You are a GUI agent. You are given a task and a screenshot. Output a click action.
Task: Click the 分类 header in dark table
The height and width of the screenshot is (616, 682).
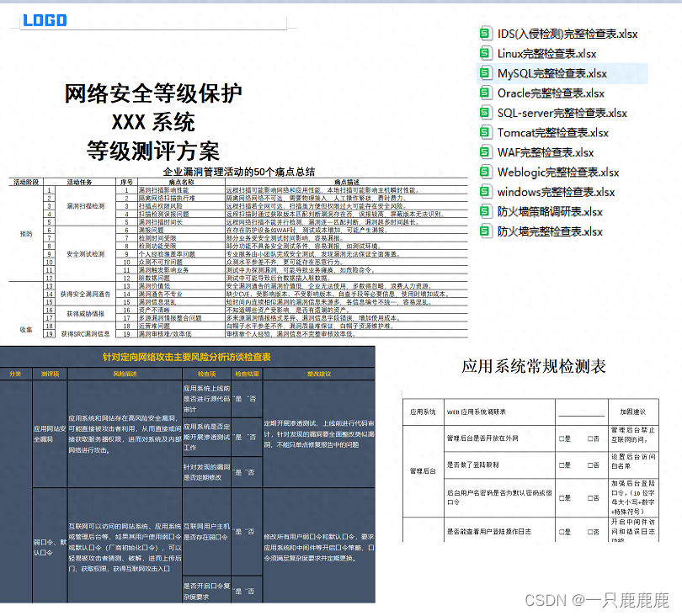(15, 374)
